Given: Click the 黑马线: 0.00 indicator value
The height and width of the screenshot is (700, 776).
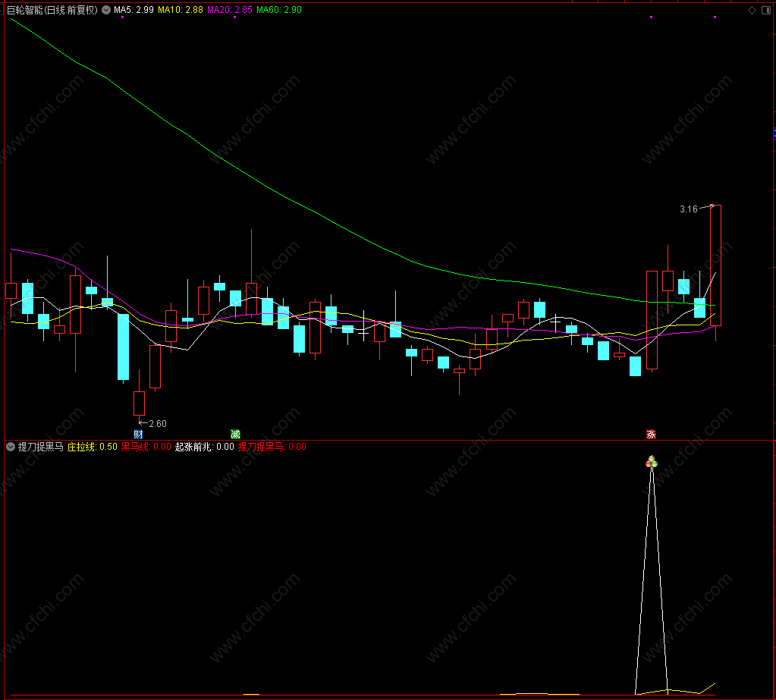Looking at the screenshot, I should [146, 447].
